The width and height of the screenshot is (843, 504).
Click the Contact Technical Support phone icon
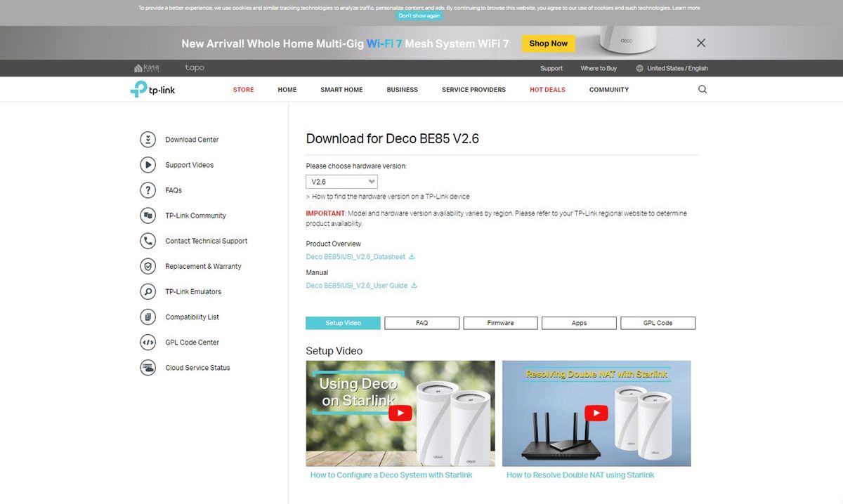[148, 241]
